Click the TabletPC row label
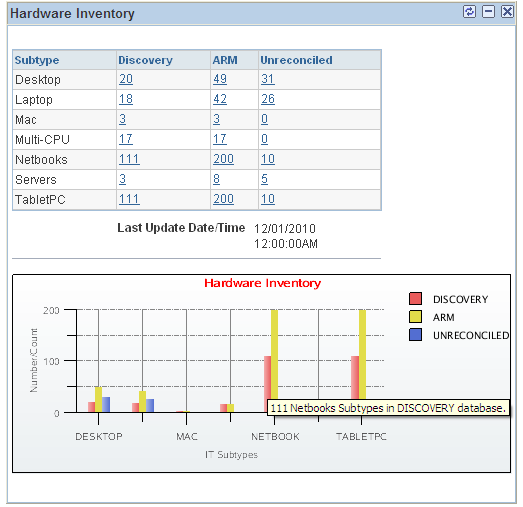Screen dimensions: 523x507 pyautogui.click(x=40, y=199)
